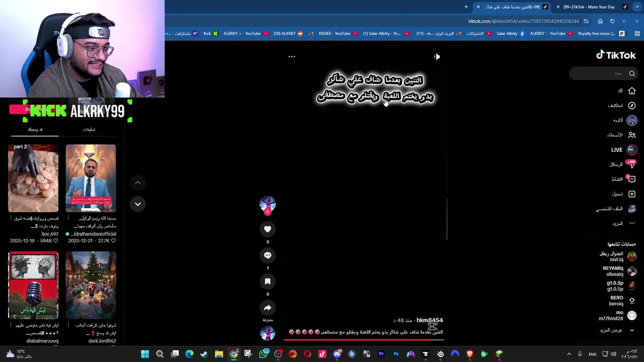Click the ilov_697 author name

point(50,234)
